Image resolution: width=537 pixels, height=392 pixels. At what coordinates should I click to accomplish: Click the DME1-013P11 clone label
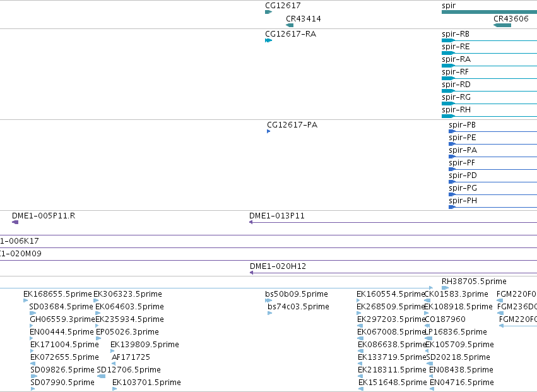pos(277,216)
